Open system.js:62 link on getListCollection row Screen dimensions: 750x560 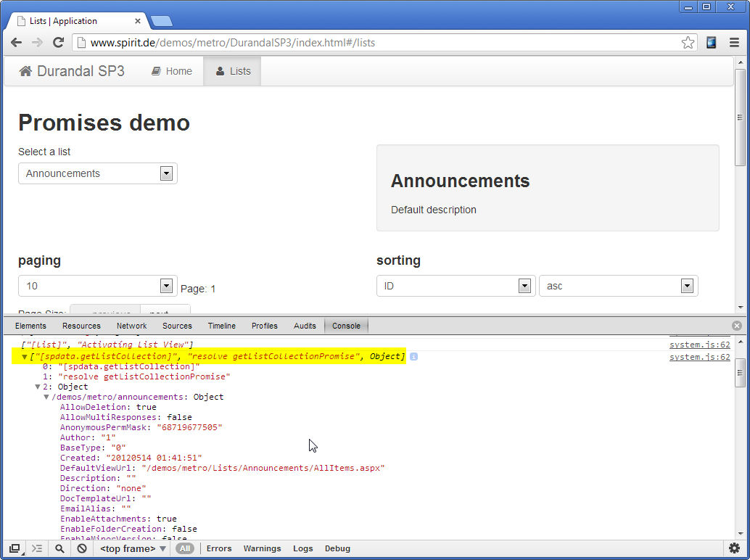pos(700,357)
